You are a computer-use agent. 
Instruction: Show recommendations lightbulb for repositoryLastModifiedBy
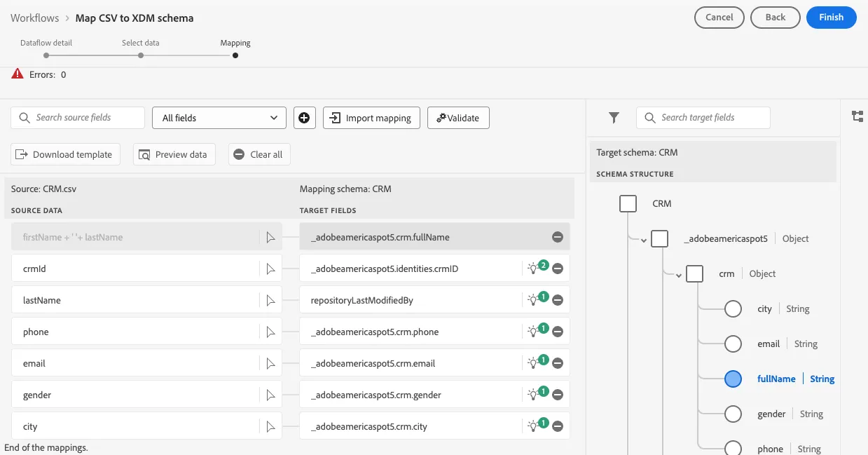pos(537,299)
